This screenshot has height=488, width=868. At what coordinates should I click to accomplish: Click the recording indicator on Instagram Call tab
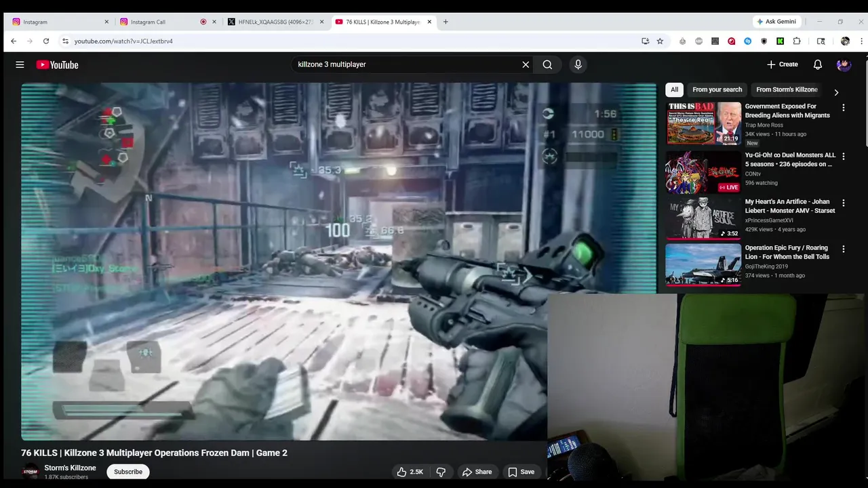tap(203, 22)
